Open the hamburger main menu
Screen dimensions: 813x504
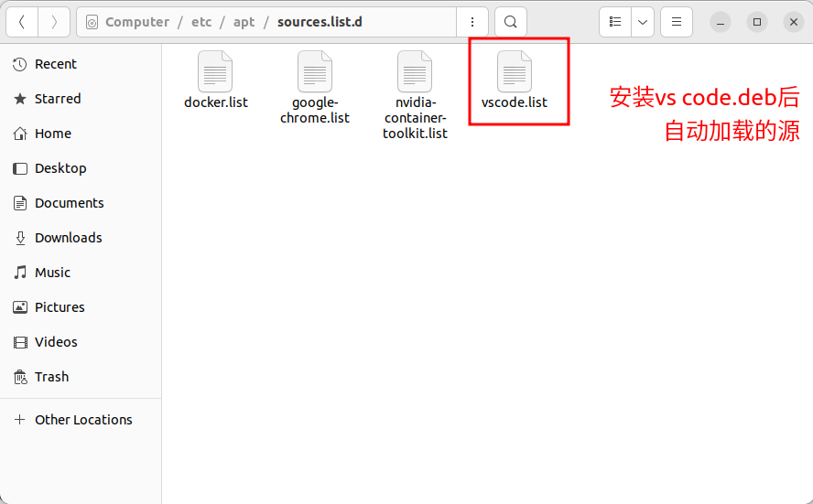[677, 22]
